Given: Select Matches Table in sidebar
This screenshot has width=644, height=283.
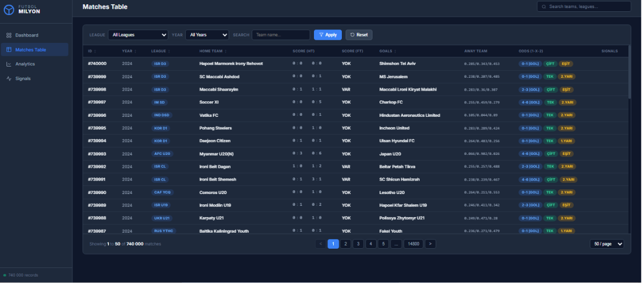Looking at the screenshot, I should point(34,50).
